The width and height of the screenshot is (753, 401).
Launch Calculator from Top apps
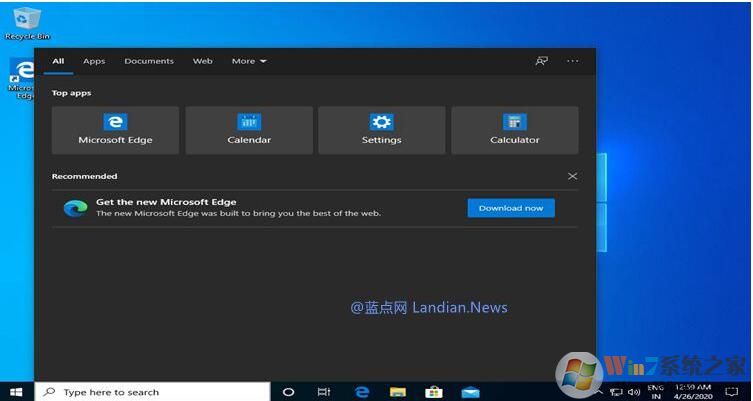[x=515, y=130]
